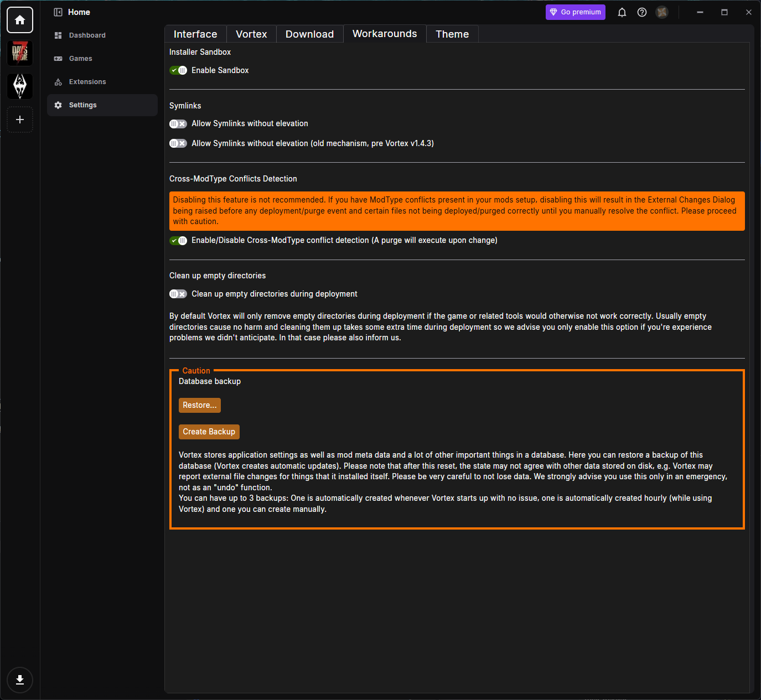This screenshot has width=761, height=700.
Task: Enable Clean up empty directories during deployment
Action: pyautogui.click(x=178, y=294)
